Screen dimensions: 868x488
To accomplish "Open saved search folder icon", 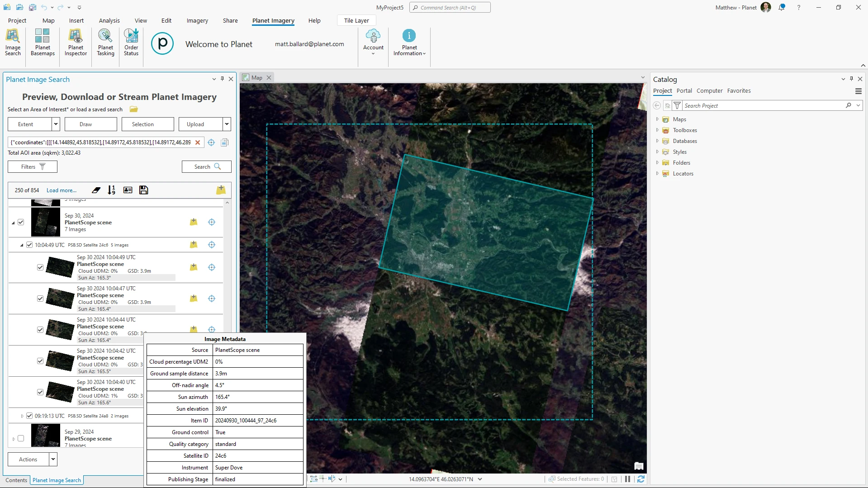I will point(133,109).
